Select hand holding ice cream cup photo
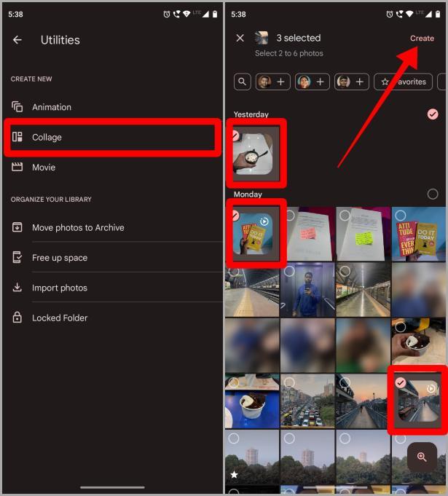The image size is (448, 496). tap(419, 345)
